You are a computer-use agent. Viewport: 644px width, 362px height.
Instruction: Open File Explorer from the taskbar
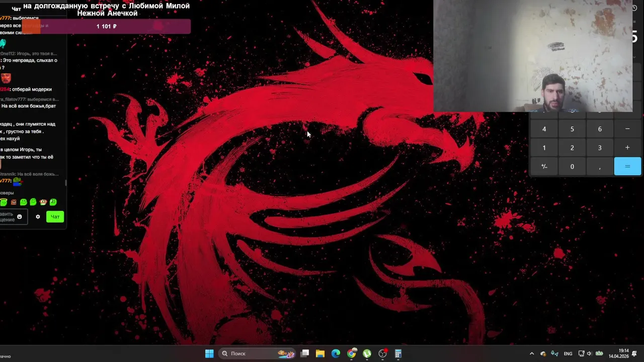pos(320,353)
